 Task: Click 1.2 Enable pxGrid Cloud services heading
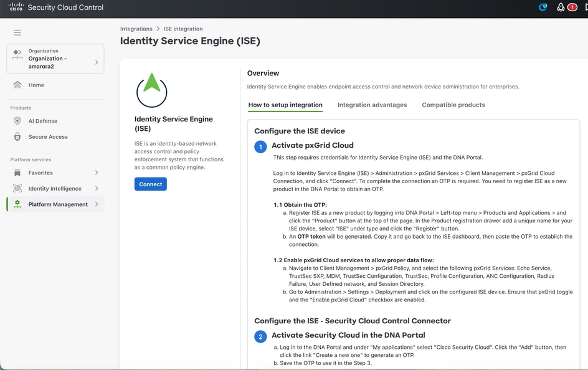(354, 260)
